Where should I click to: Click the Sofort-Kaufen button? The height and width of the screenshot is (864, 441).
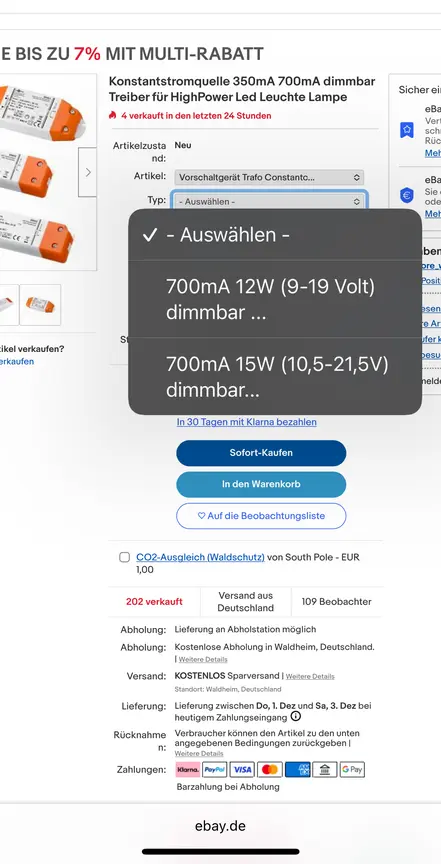coord(261,453)
